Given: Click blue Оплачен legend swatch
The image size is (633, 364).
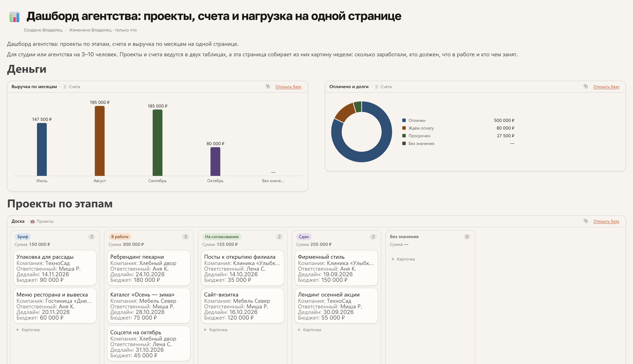Looking at the screenshot, I should 404,120.
